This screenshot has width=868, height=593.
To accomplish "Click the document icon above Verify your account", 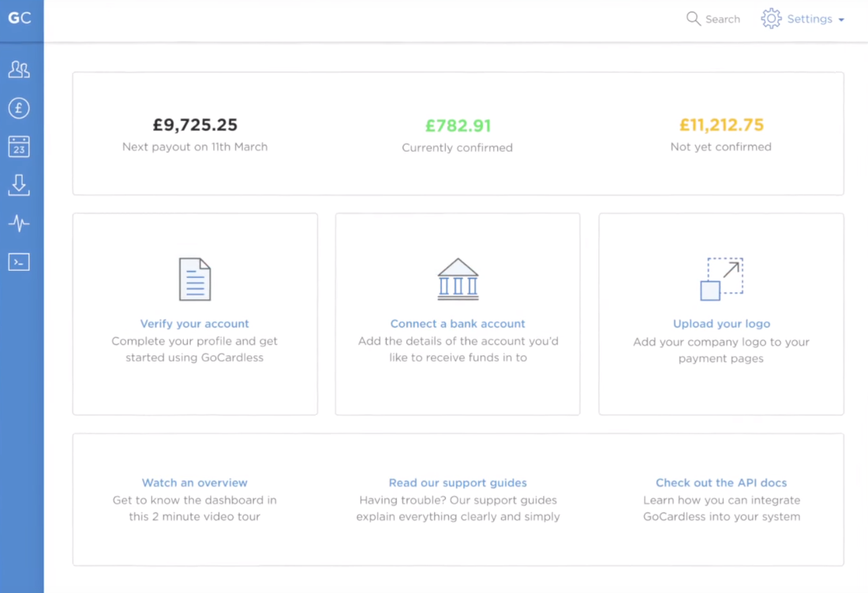I will [194, 278].
